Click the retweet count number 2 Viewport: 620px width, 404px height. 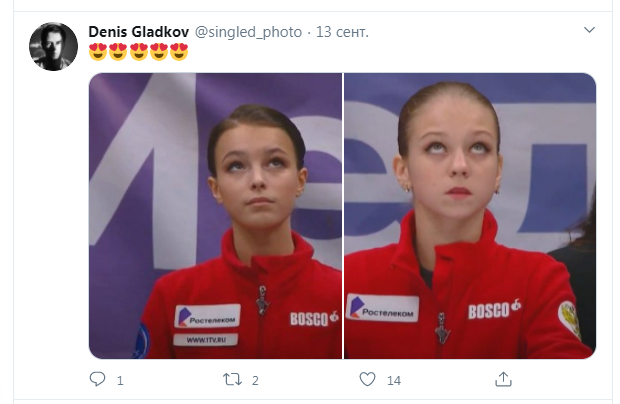point(255,381)
